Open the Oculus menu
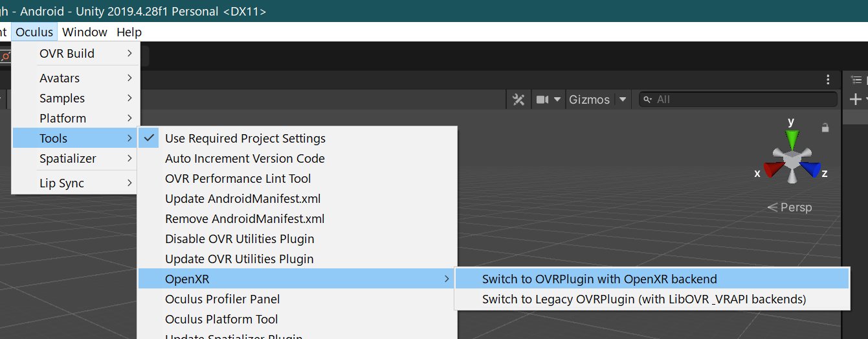 coord(34,32)
